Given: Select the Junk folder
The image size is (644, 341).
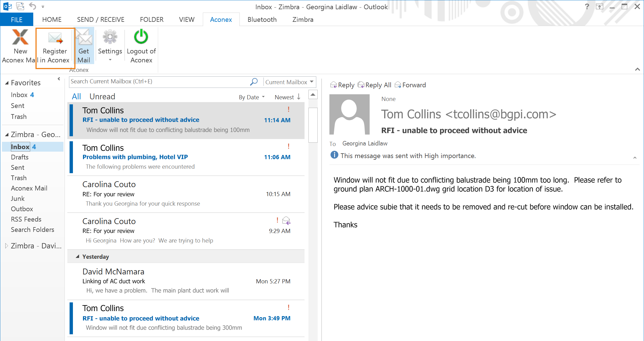Looking at the screenshot, I should click(x=18, y=199).
